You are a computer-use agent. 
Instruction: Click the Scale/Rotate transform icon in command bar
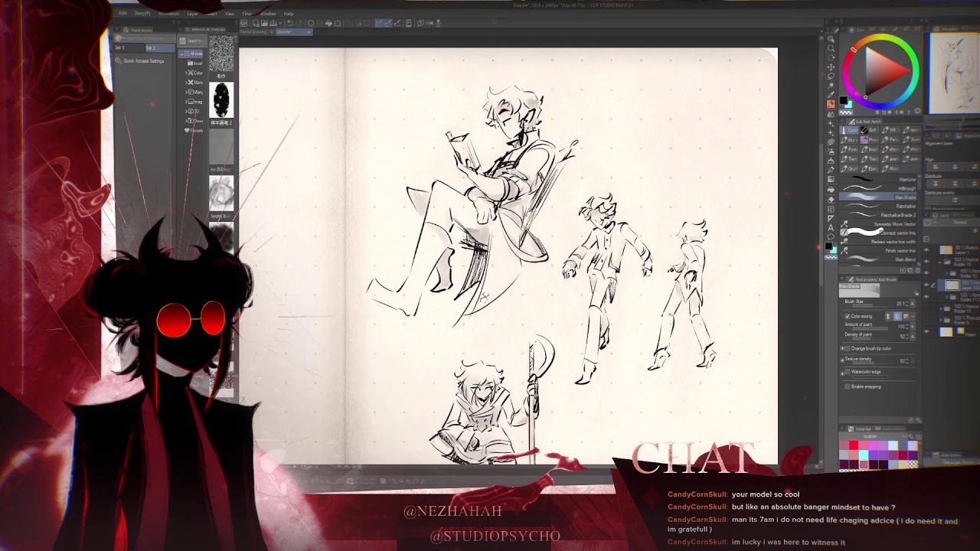[338, 23]
